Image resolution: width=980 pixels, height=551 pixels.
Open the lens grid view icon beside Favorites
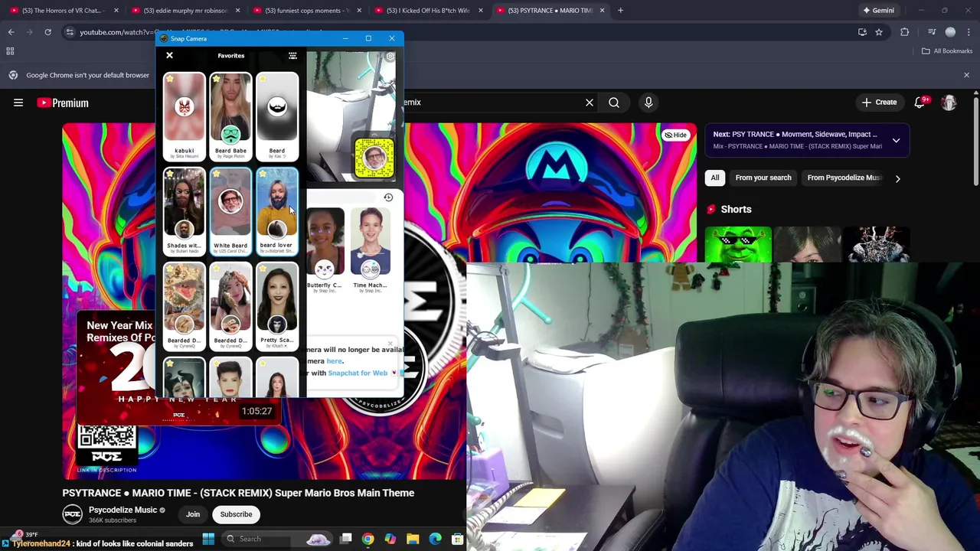tap(292, 56)
